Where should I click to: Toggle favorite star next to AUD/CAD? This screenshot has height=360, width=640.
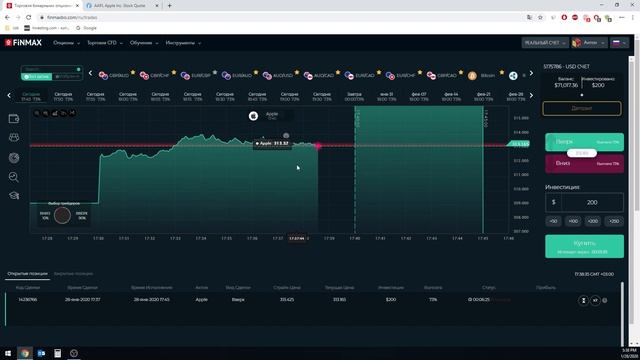point(338,72)
